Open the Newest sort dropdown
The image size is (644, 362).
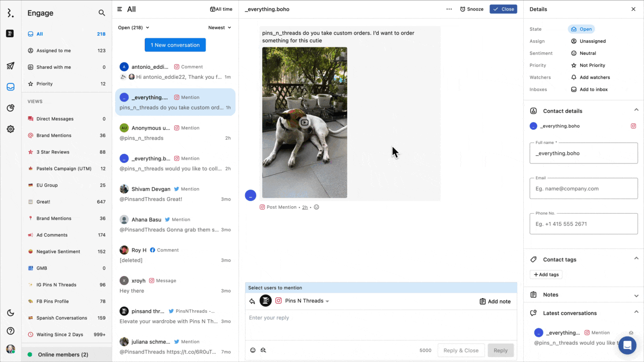point(220,28)
